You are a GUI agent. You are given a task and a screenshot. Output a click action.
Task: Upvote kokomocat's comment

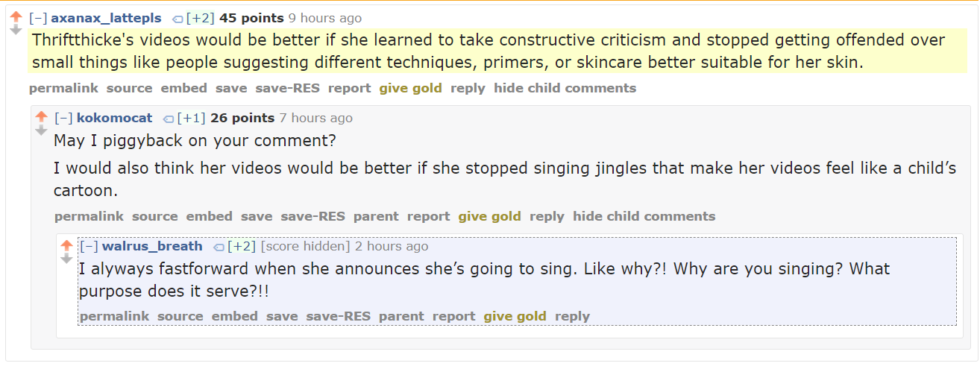[41, 117]
